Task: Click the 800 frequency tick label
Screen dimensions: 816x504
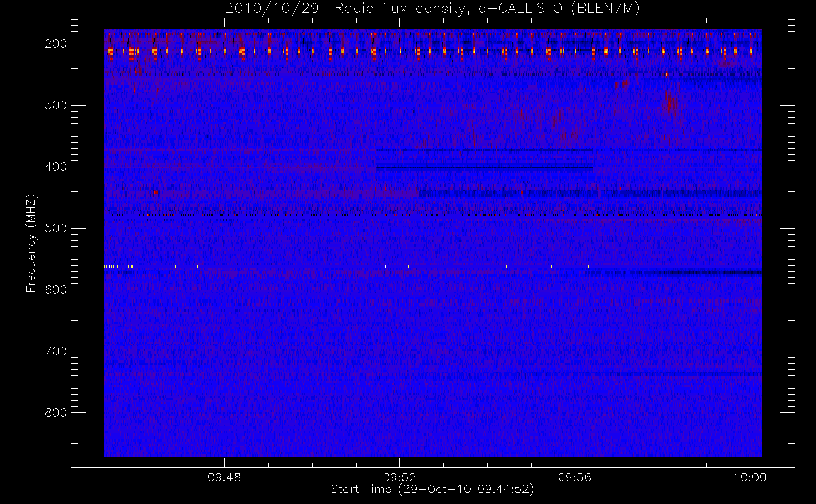Action: [x=56, y=413]
